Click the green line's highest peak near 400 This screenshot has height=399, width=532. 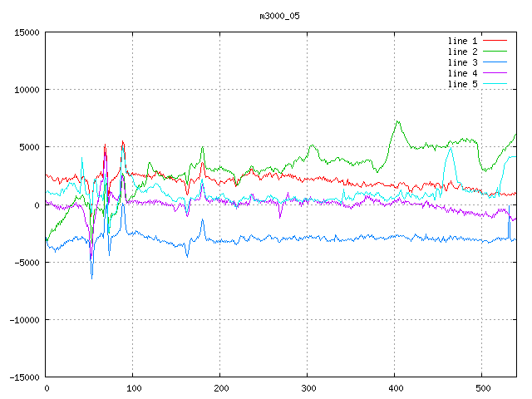pos(397,121)
